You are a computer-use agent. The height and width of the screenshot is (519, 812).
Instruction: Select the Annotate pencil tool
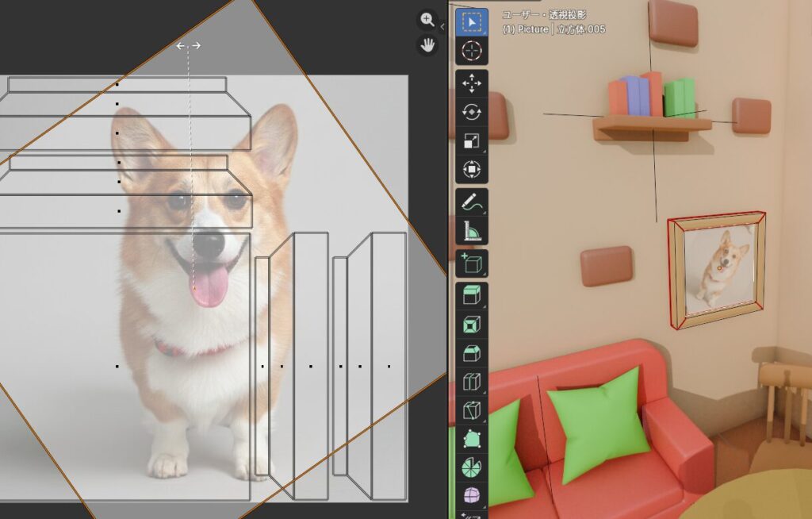472,202
